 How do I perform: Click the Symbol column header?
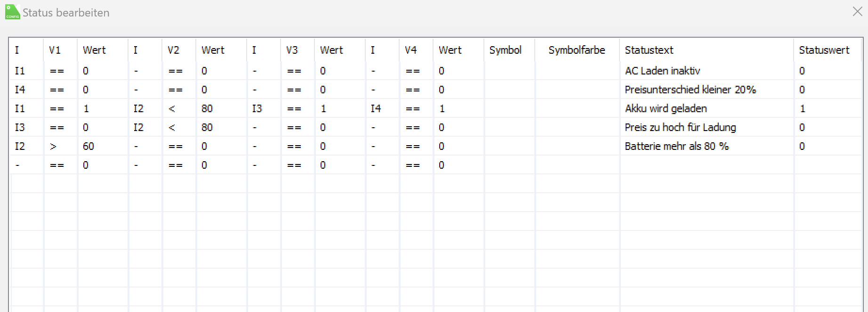coord(505,50)
